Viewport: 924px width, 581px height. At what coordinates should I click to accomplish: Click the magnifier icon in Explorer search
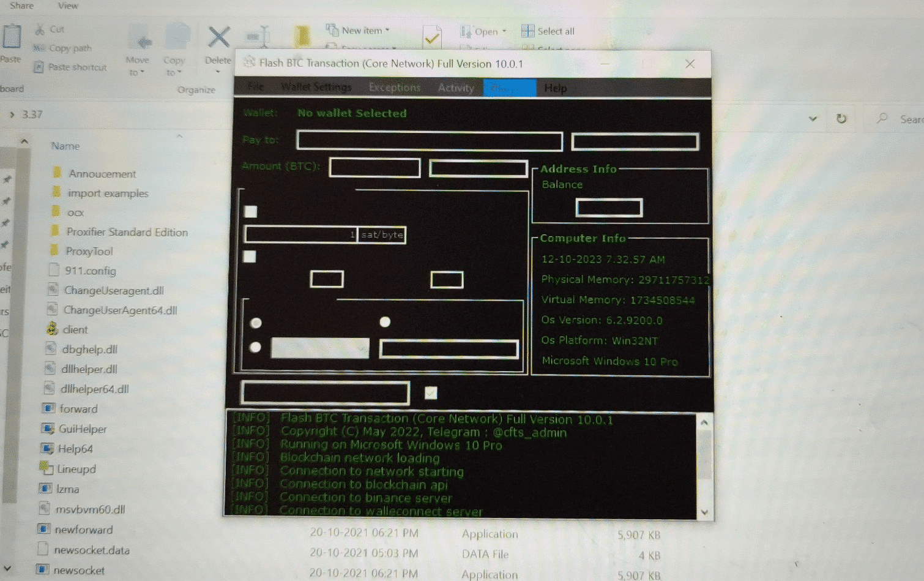point(882,119)
